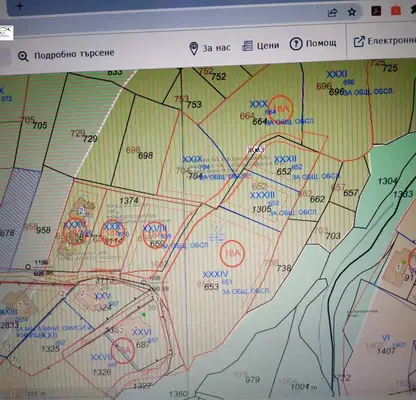Click the Електронни services link
This screenshot has height=400, width=416.
tap(391, 41)
